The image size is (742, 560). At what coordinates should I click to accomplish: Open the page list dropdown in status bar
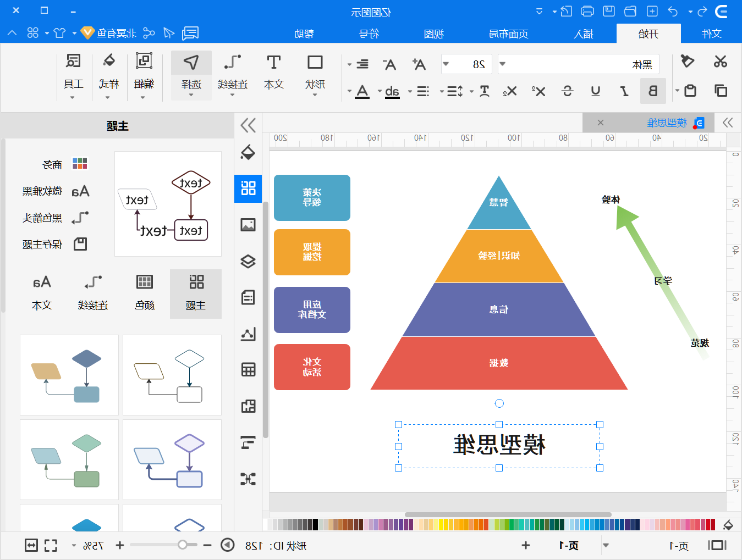[606, 545]
